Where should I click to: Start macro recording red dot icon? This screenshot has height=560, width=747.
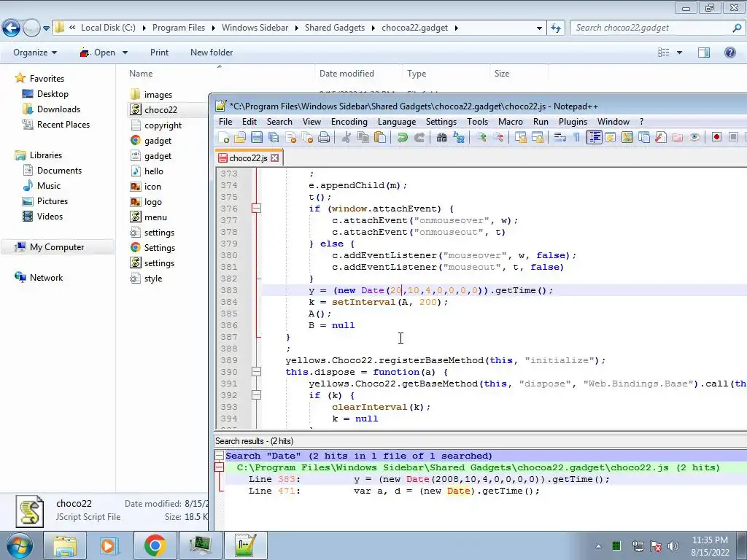click(x=716, y=138)
